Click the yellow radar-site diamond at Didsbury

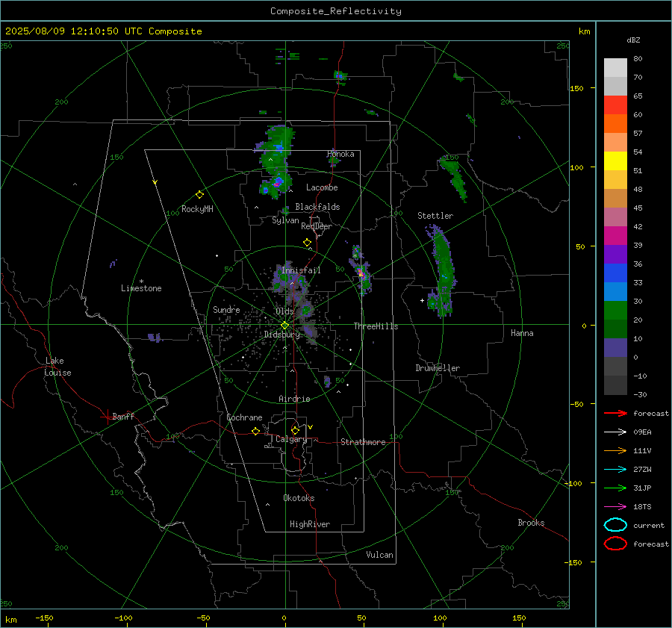(284, 326)
